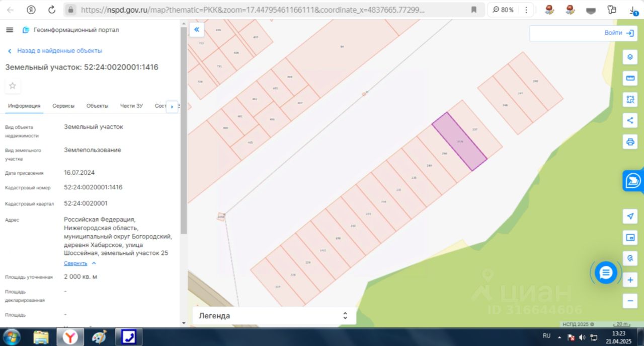
Task: Bookmark the page with bookmark icon
Action: click(473, 10)
